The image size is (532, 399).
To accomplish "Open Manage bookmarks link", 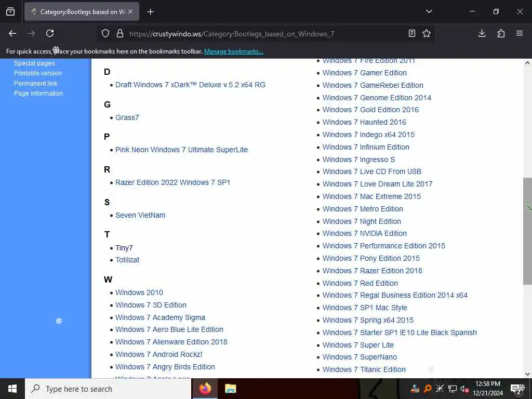I will coord(233,51).
